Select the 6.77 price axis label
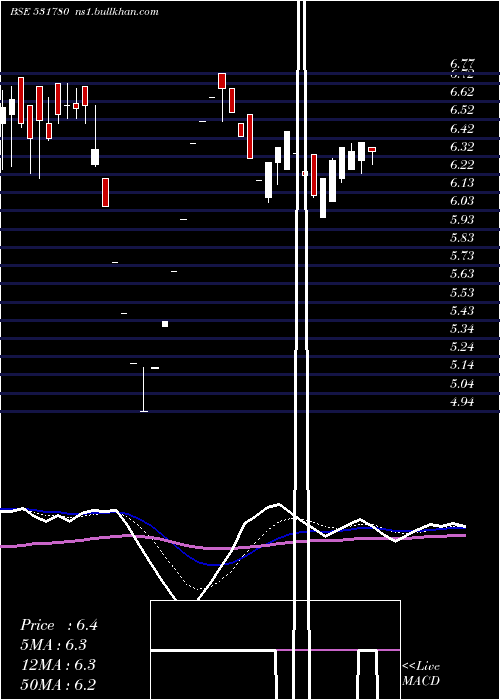This screenshot has width=500, height=700. [x=462, y=63]
